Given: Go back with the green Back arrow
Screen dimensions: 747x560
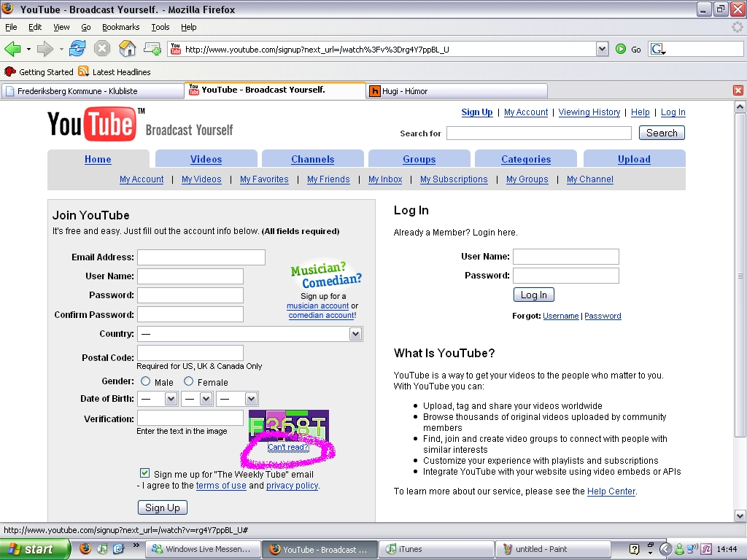Looking at the screenshot, I should [13, 49].
